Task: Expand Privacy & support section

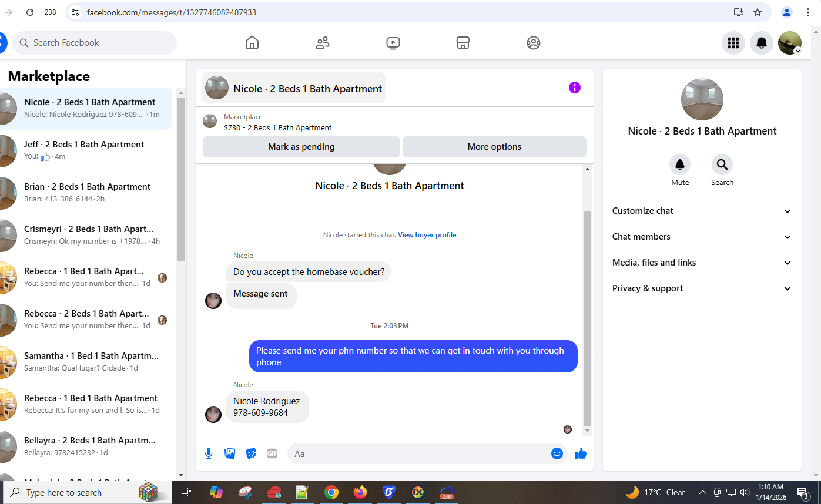Action: coord(702,288)
